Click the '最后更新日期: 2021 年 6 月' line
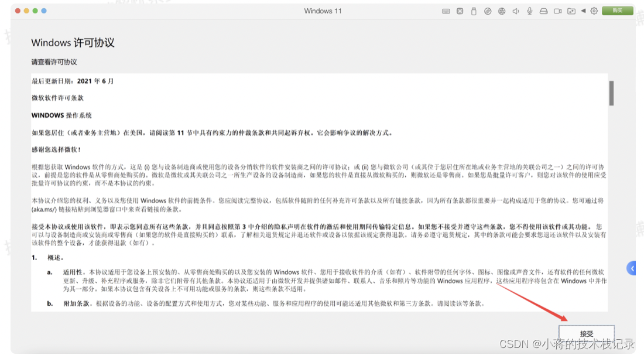The height and width of the screenshot is (355, 644). coord(73,81)
